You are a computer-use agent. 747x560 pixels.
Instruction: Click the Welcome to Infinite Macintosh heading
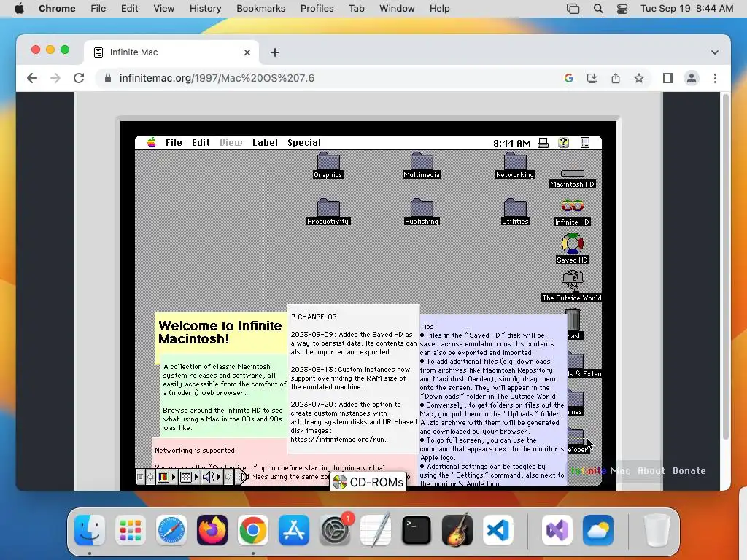click(220, 332)
